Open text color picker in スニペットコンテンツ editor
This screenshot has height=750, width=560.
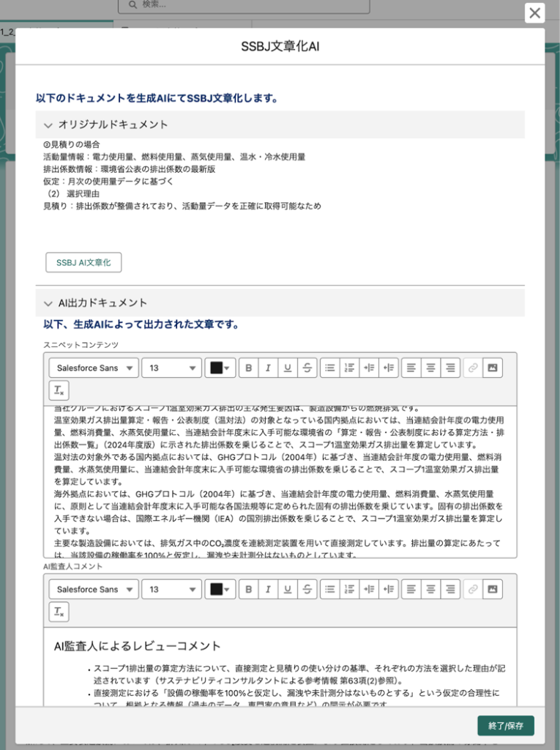[x=220, y=368]
